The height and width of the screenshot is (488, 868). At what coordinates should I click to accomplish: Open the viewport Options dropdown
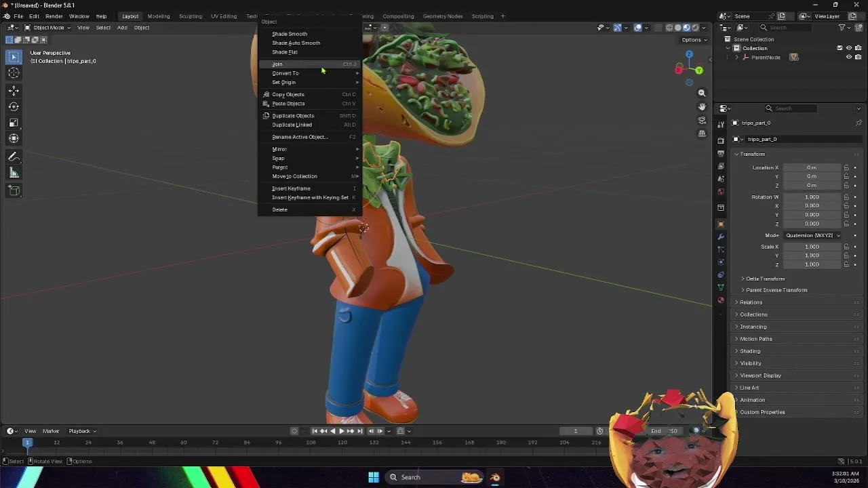(694, 39)
